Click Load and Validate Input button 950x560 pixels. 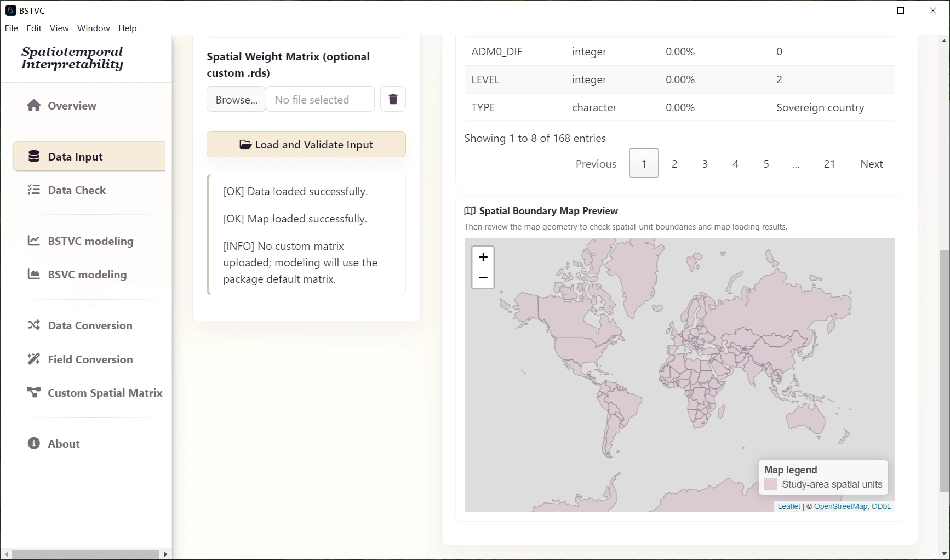[x=306, y=145]
